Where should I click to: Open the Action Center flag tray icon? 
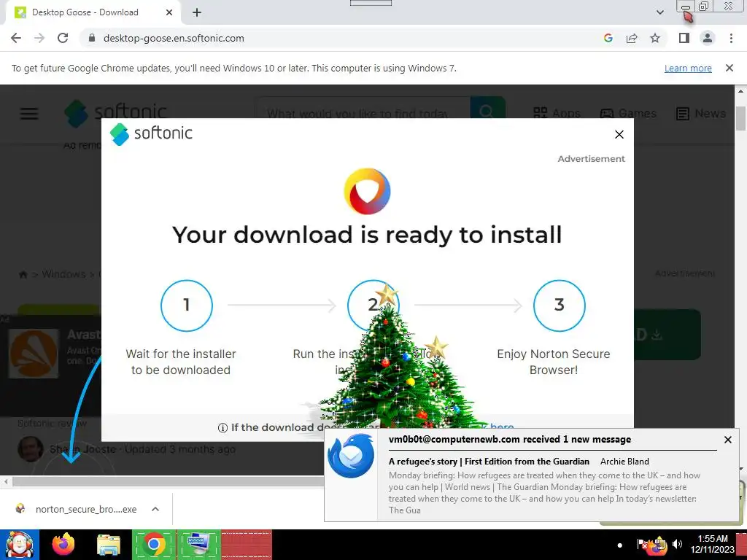click(x=642, y=544)
